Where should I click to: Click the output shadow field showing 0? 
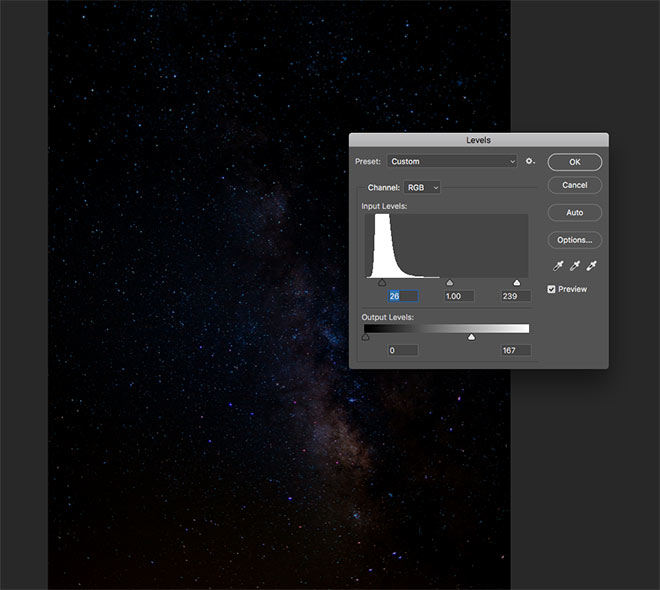[x=403, y=350]
